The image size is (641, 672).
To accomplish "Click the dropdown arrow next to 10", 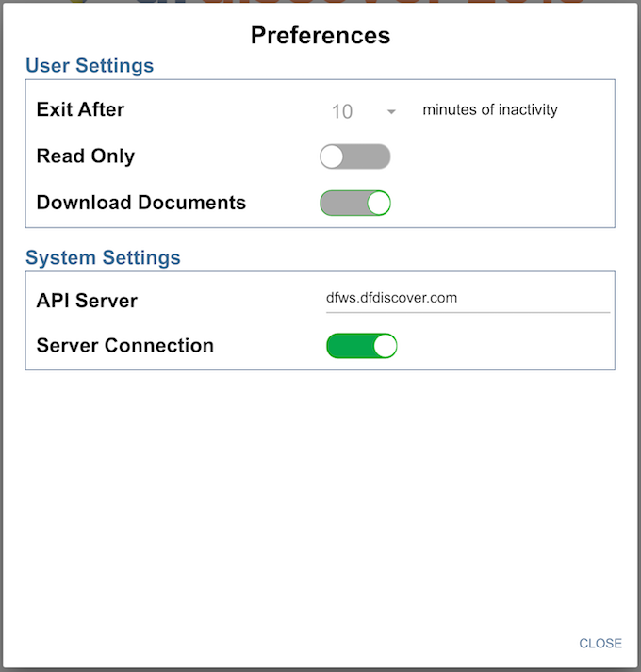I will [x=391, y=112].
